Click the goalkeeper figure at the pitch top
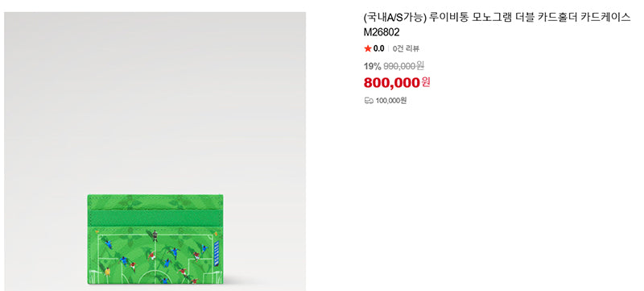Viewport: 644px width, 291px height. pyautogui.click(x=155, y=236)
